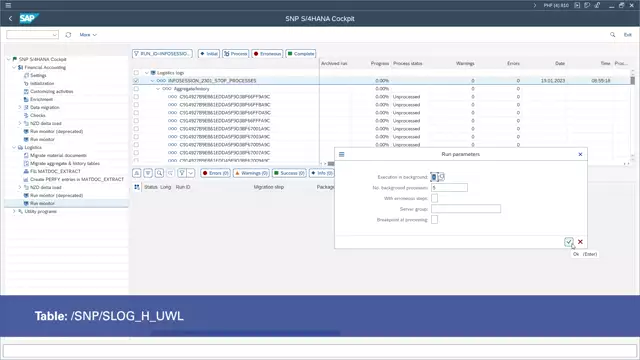Viewport: 640px width, 360px height.
Task: Click the Logistics logs folder icon
Action: [x=153, y=73]
